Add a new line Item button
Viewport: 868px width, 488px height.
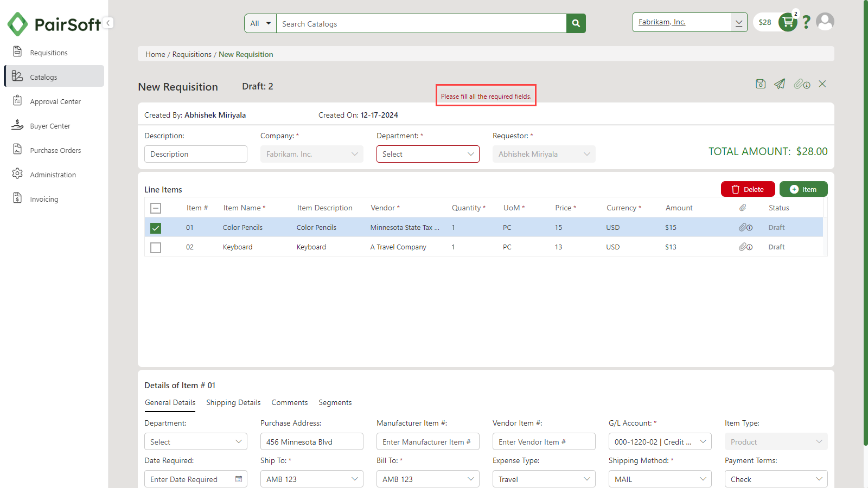pos(803,189)
